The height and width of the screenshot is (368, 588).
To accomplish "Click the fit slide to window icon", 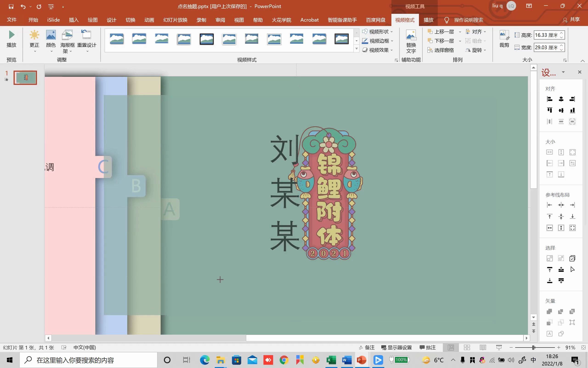I will [x=583, y=348].
